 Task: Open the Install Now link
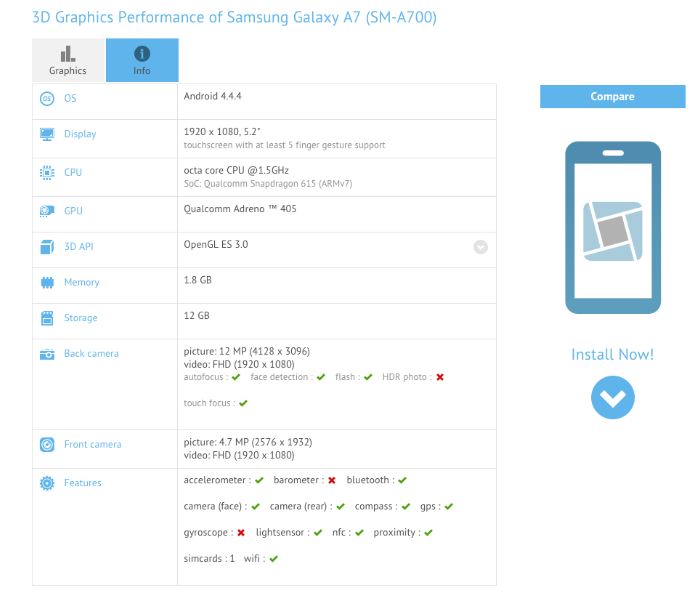pyautogui.click(x=612, y=355)
